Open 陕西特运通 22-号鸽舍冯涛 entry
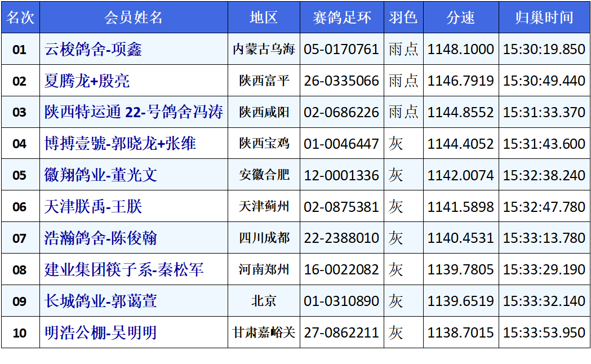 [134, 112]
